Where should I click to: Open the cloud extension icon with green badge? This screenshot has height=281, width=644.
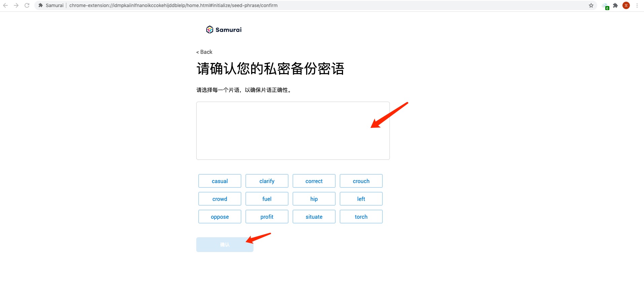tap(605, 6)
